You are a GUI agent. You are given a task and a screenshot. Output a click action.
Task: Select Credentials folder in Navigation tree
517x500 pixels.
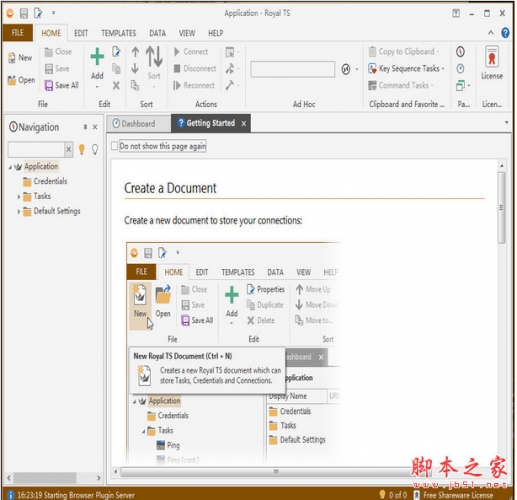pyautogui.click(x=50, y=181)
